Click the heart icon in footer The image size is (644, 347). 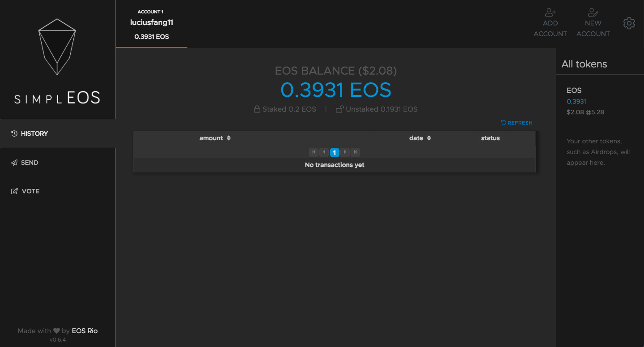56,331
